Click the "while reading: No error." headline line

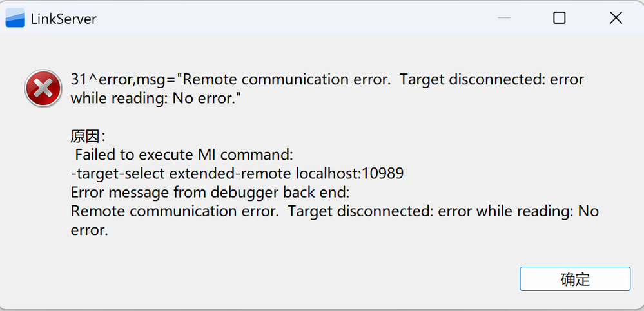[159, 99]
